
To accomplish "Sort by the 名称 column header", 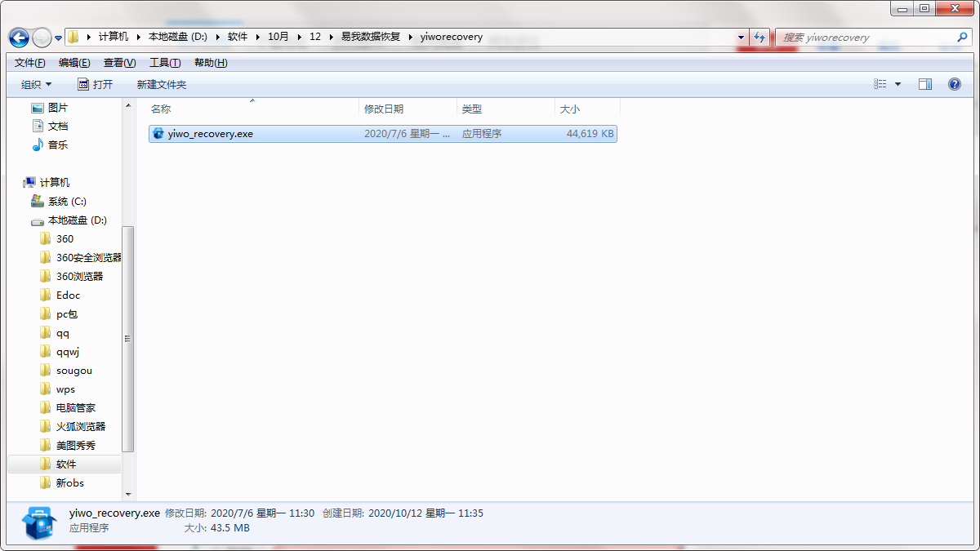I will (x=252, y=109).
